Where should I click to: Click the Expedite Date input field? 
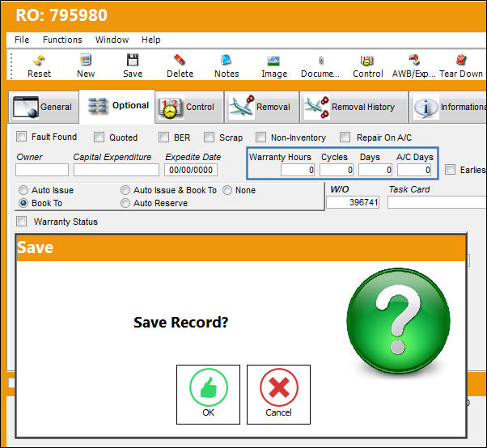(x=191, y=170)
